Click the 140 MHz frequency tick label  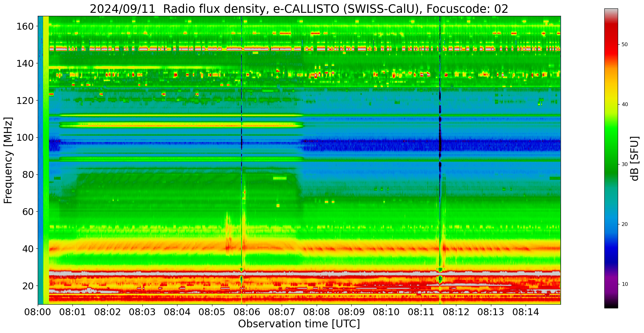(x=25, y=63)
